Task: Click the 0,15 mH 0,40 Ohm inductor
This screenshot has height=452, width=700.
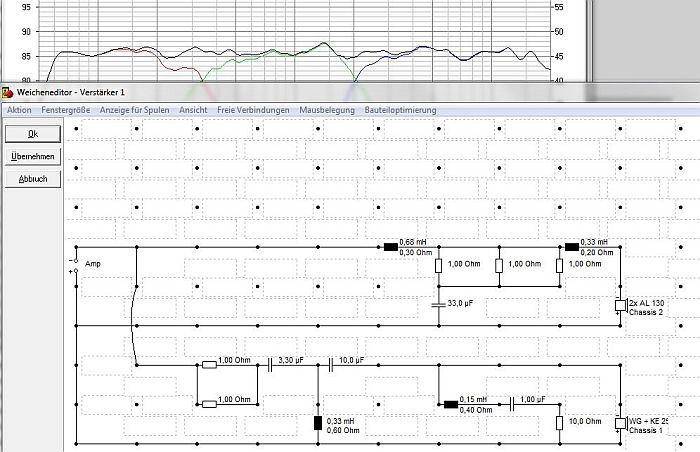Action: [x=451, y=405]
